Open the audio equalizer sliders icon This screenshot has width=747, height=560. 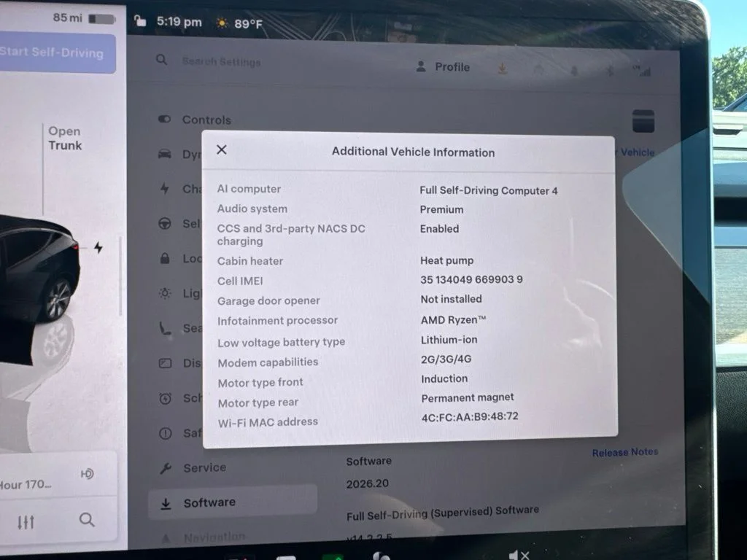(26, 522)
